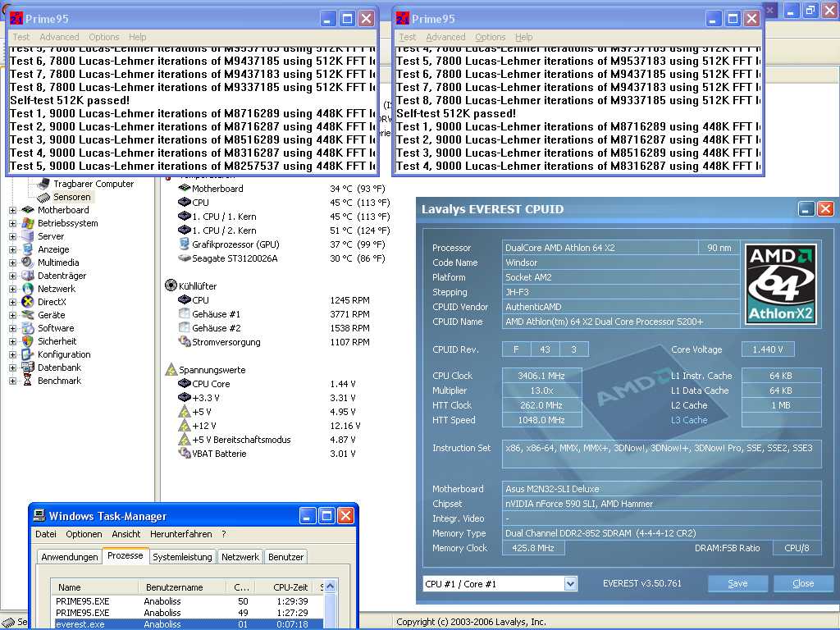Screen dimensions: 840x630
Task: Click the process list scroll-up arrow
Action: point(330,587)
